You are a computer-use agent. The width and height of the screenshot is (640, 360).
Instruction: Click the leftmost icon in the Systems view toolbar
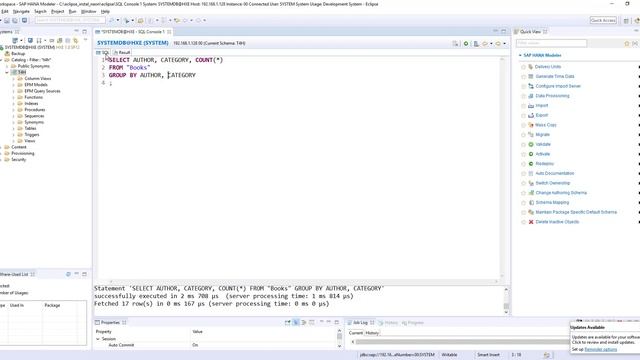point(15,40)
